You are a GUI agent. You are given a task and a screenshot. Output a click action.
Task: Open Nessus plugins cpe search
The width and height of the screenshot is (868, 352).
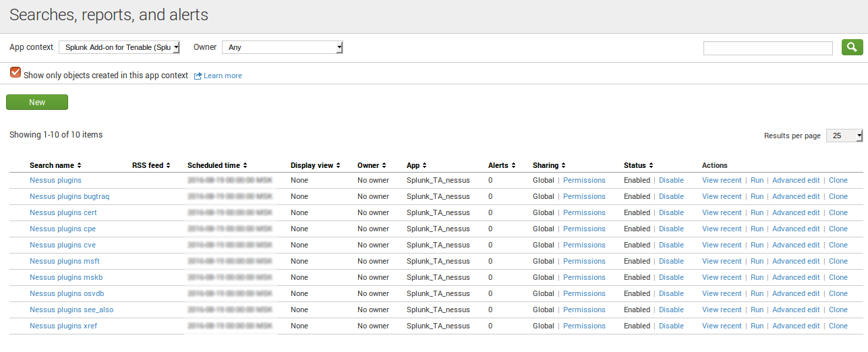(63, 229)
